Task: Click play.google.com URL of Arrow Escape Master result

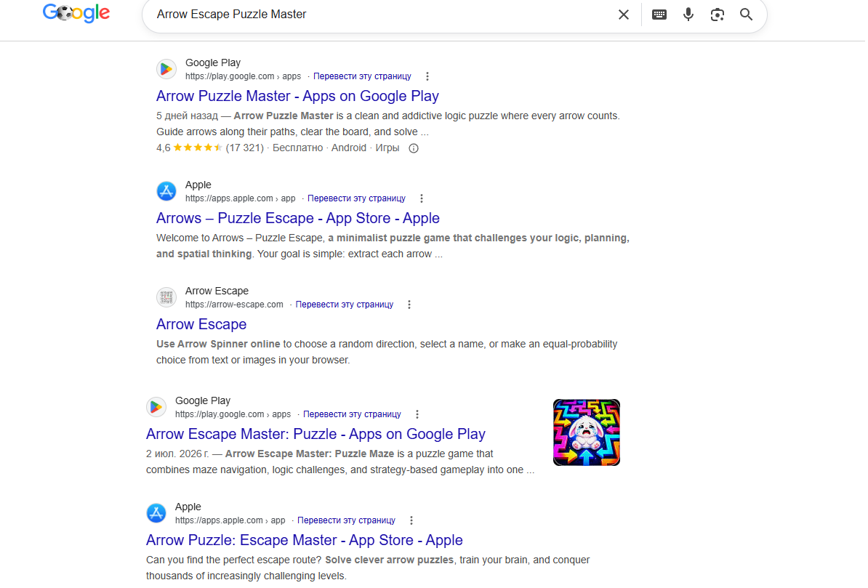Action: coord(233,415)
